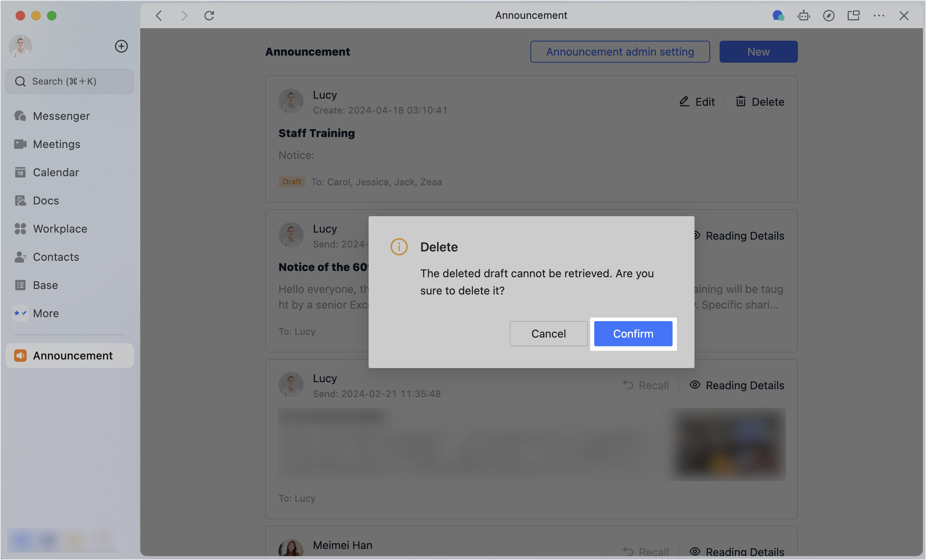Open Base in the sidebar
Screen dimensions: 926x560
tap(45, 285)
